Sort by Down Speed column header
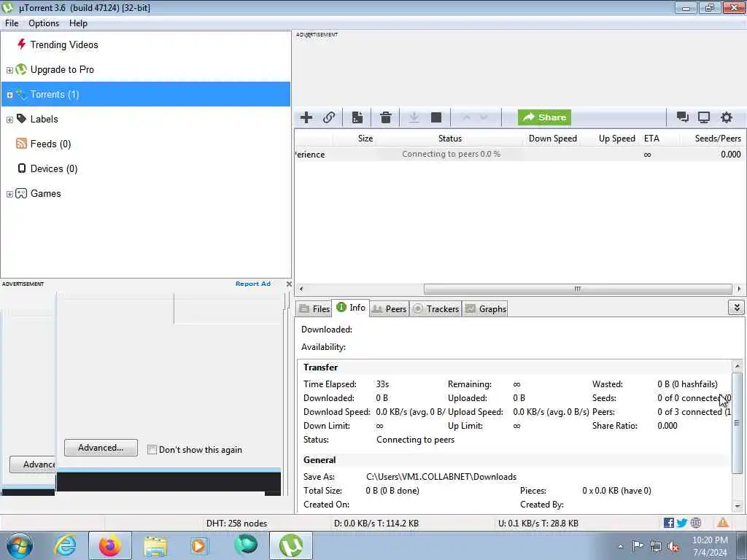The height and width of the screenshot is (560, 747). pos(553,139)
